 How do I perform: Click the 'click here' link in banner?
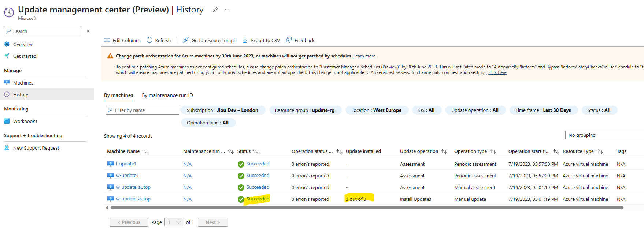(x=497, y=72)
